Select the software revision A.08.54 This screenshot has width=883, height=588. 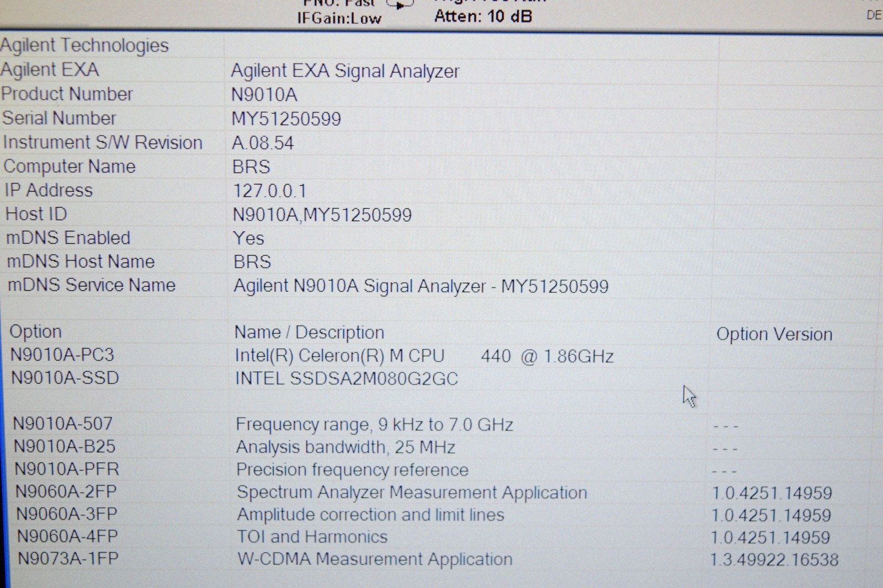263,143
